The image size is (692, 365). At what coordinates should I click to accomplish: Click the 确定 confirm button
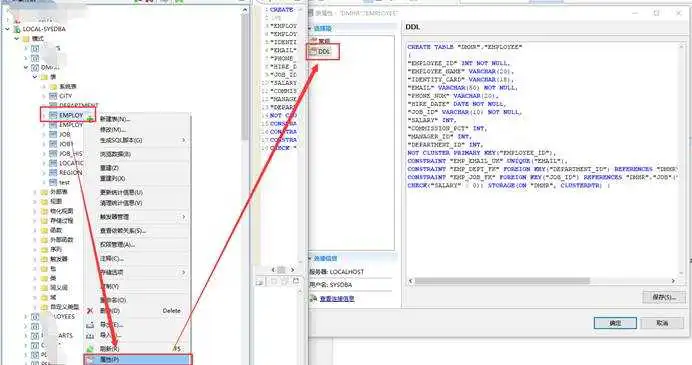(x=615, y=323)
